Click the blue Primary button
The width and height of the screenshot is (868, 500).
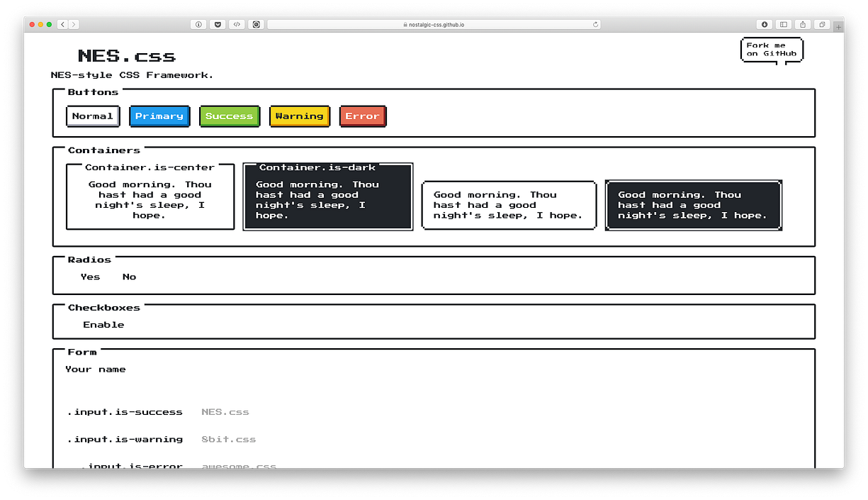point(159,116)
